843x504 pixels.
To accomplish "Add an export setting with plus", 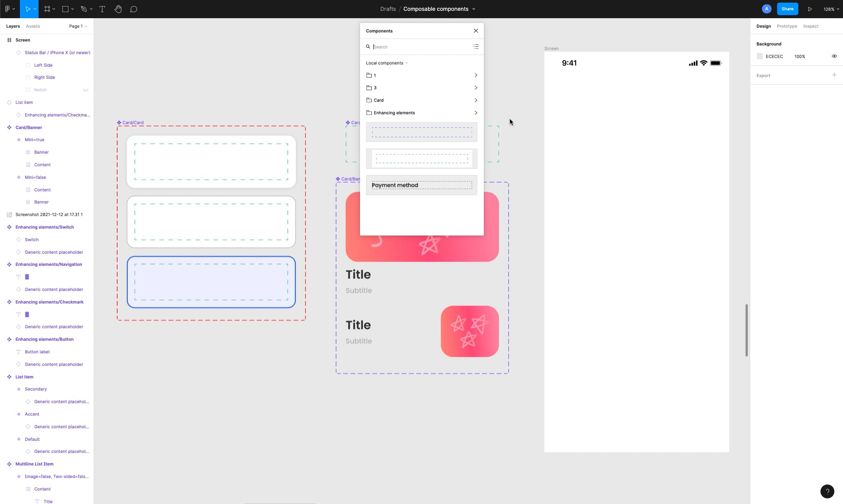I will pyautogui.click(x=834, y=75).
